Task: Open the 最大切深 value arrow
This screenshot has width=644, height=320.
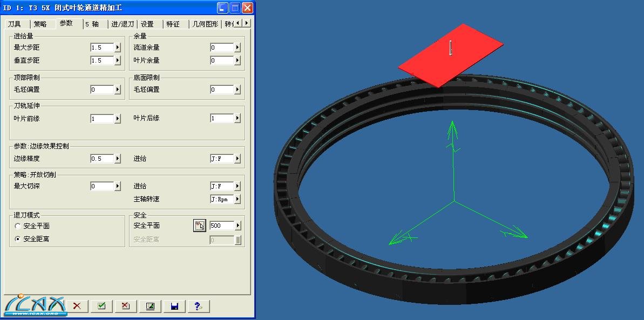Action: 118,187
